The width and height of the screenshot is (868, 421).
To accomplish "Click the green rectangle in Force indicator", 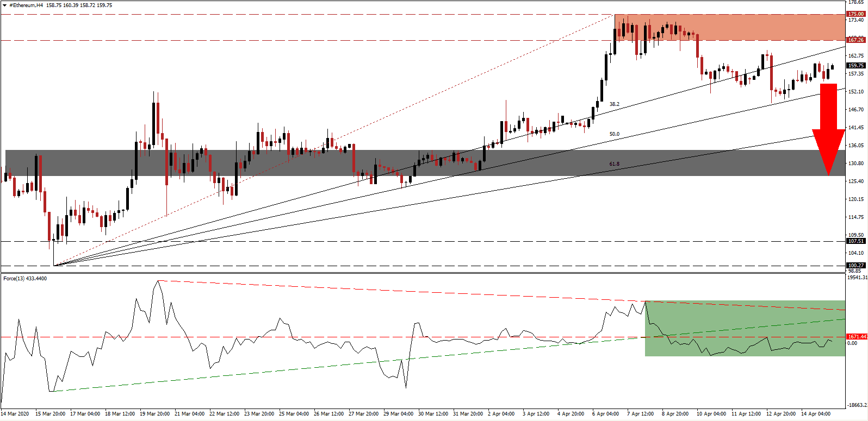I will click(745, 328).
